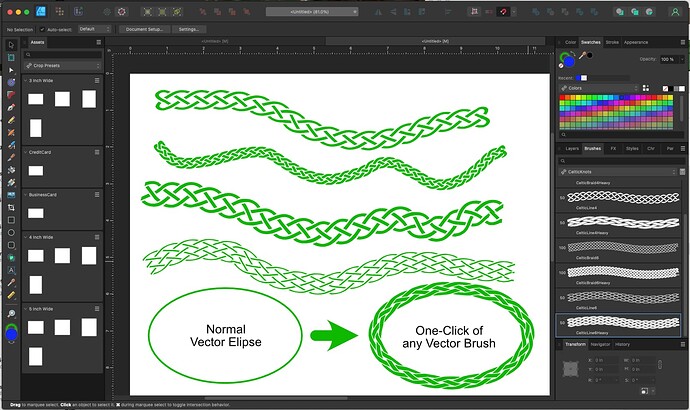This screenshot has height=410, width=690.
Task: Pick the red swatch in Colors palette
Action: [564, 97]
